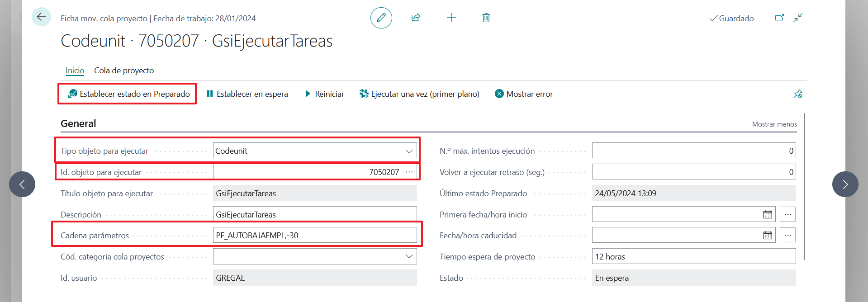Click the share icon
The width and height of the screenshot is (868, 302).
416,18
